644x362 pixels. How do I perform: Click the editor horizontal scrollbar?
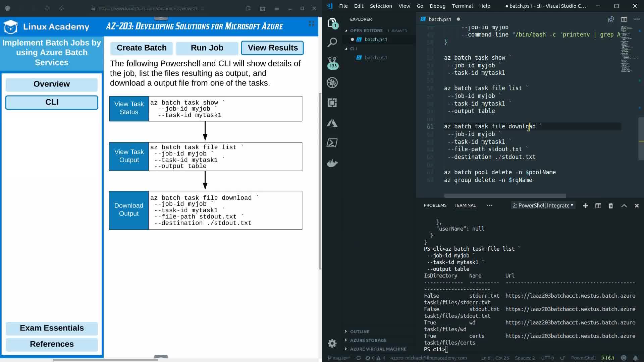[505, 196]
